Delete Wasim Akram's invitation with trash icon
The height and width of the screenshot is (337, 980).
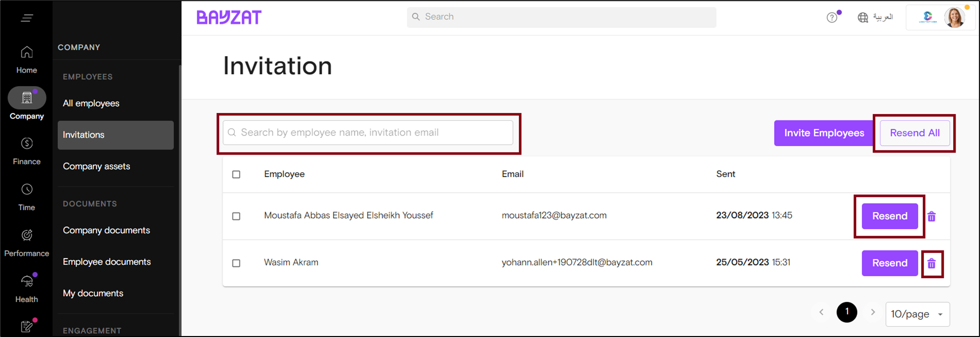[x=932, y=264]
